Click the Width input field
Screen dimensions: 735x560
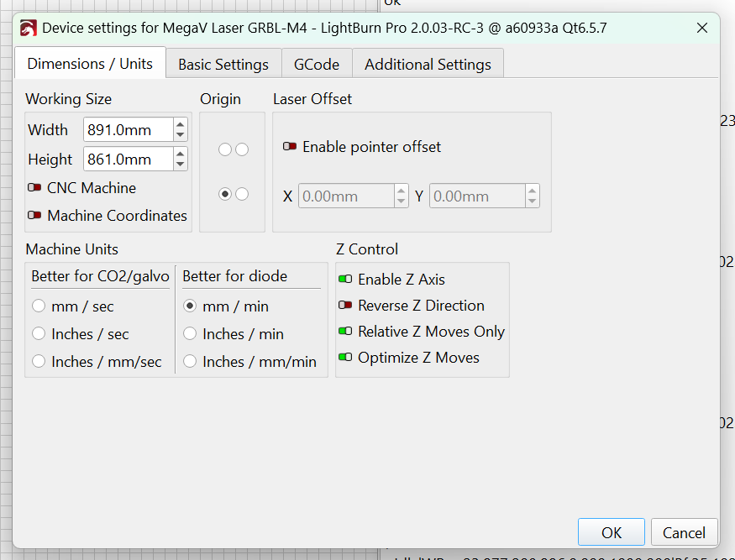pyautogui.click(x=128, y=130)
